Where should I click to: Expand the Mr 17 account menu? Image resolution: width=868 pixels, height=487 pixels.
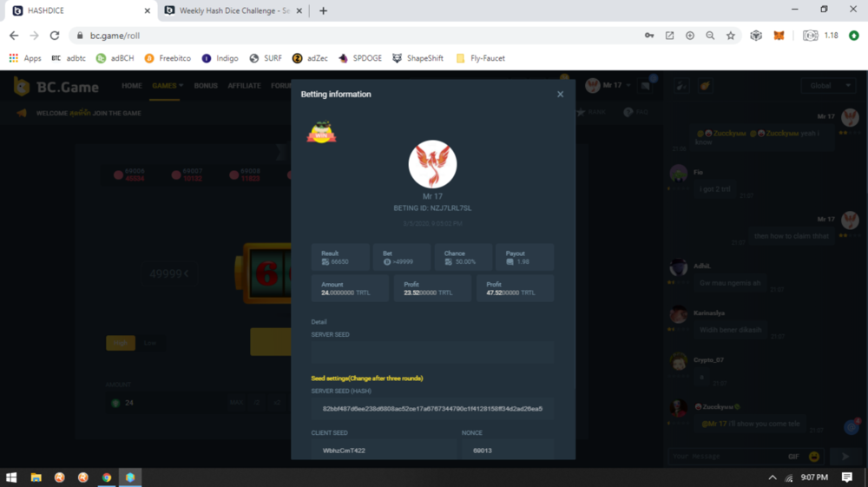point(608,86)
